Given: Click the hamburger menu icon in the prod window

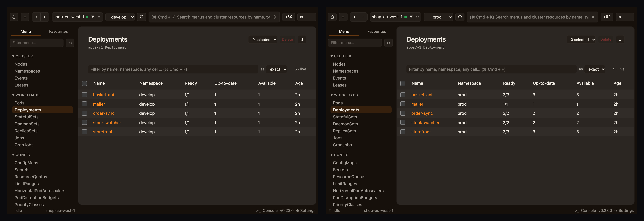Looking at the screenshot, I should pos(343,17).
